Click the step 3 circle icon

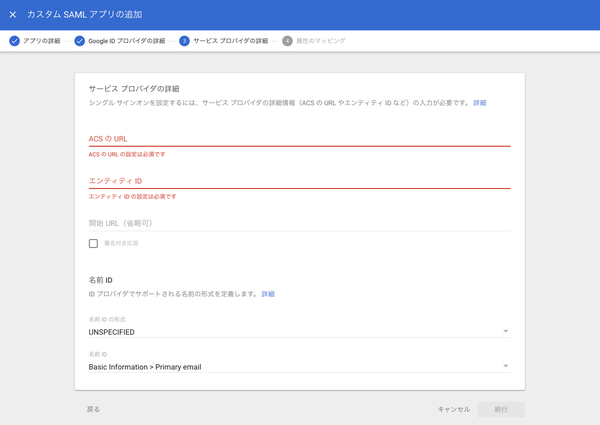pyautogui.click(x=184, y=41)
